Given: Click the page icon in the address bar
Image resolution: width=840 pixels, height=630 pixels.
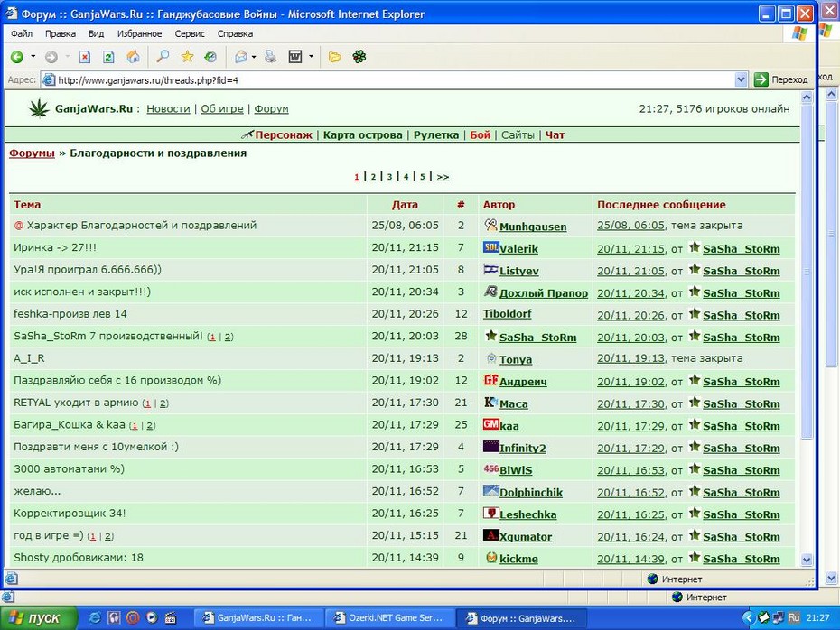Looking at the screenshot, I should [49, 79].
